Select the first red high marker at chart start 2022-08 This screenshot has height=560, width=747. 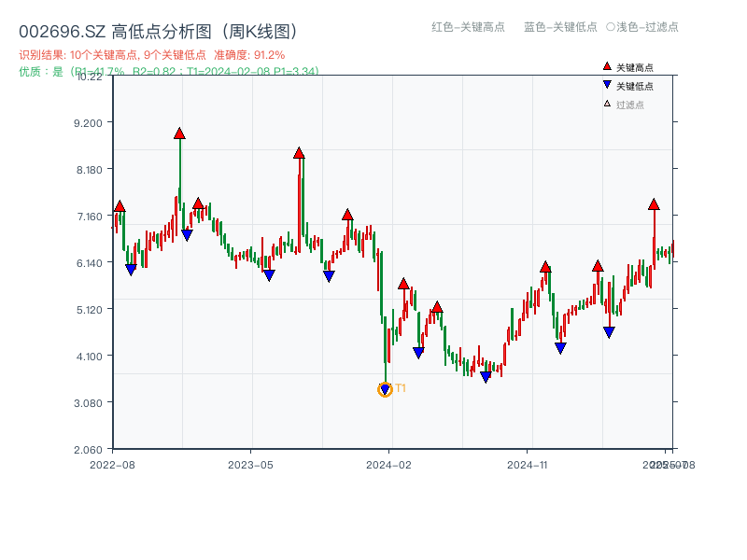[x=120, y=206]
